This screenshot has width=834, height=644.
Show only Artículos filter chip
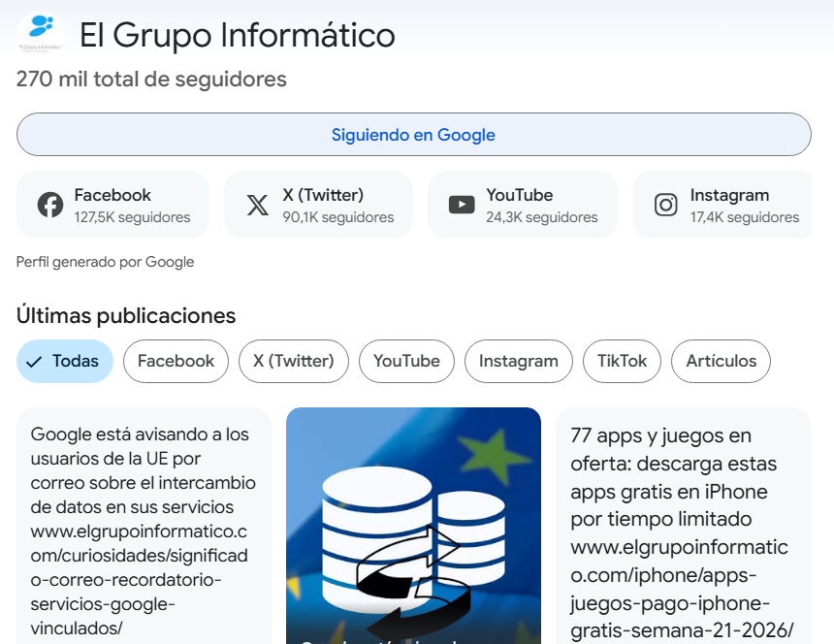pyautogui.click(x=721, y=361)
